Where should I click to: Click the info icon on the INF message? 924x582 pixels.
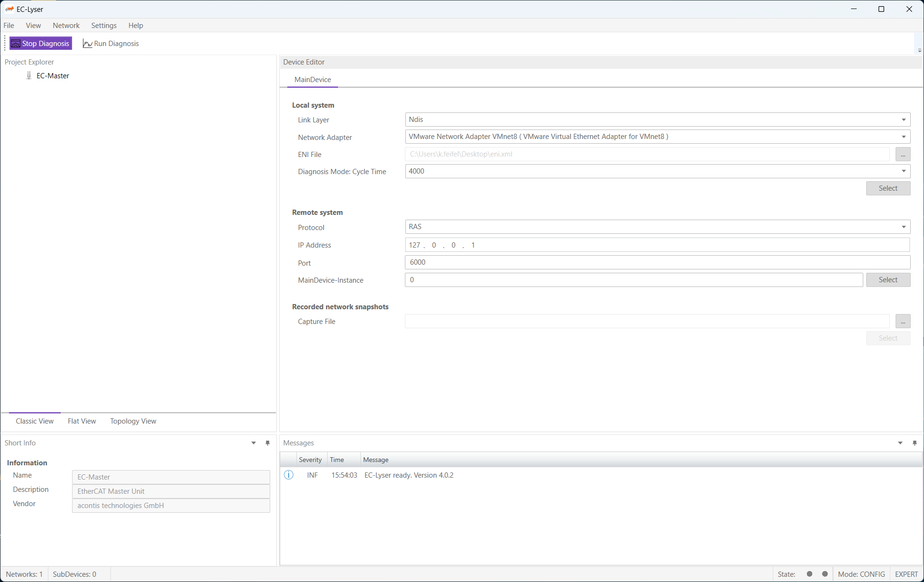(289, 475)
